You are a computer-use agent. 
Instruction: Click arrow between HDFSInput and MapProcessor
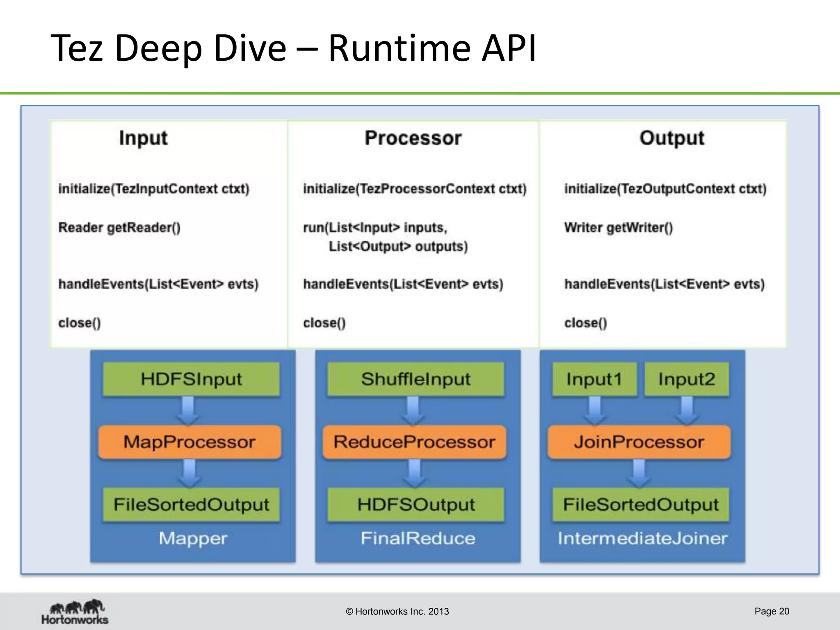coord(188,411)
